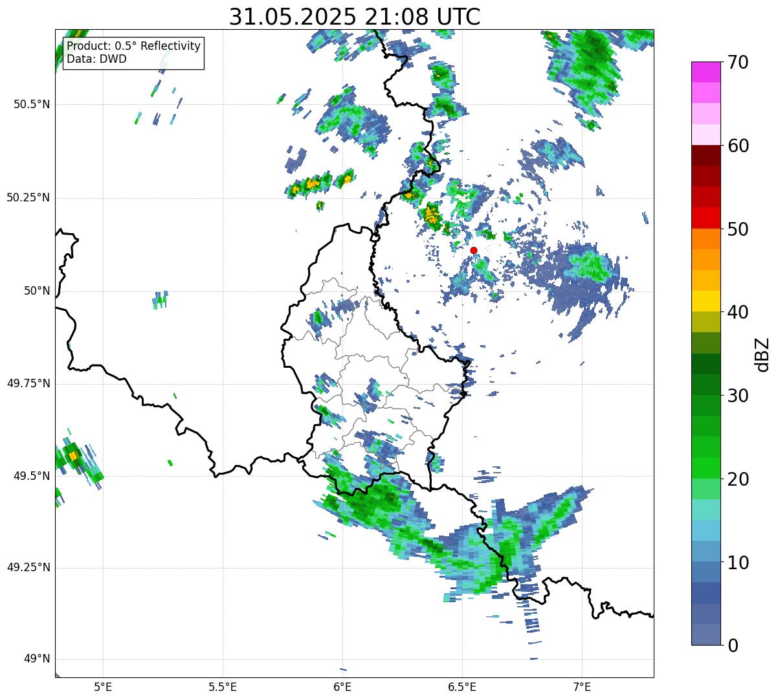Click the colorbar "30" tick label
The height and width of the screenshot is (700, 778).
click(x=738, y=396)
